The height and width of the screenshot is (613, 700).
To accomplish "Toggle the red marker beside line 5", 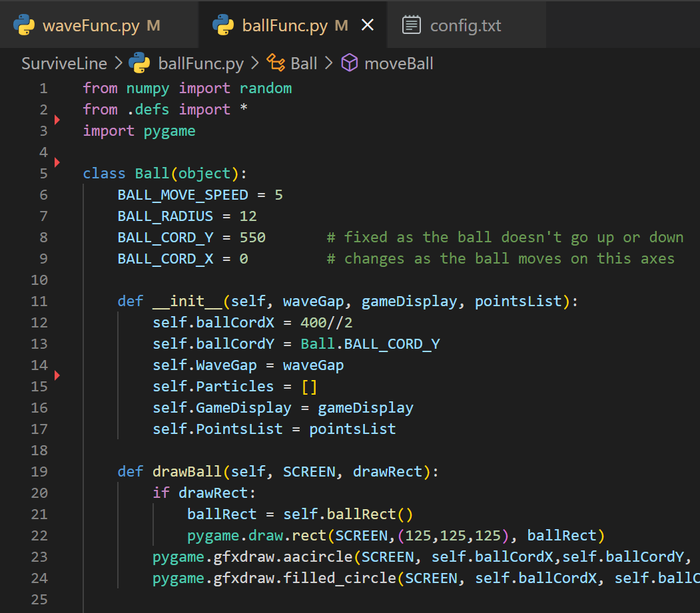I will click(x=57, y=162).
